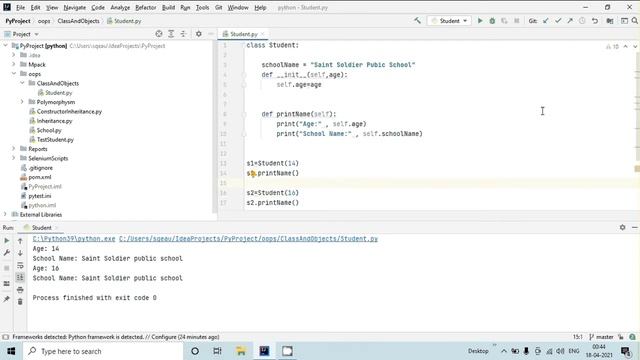Collapse the PyProject root folder
The image size is (640, 360).
pyautogui.click(x=6, y=46)
